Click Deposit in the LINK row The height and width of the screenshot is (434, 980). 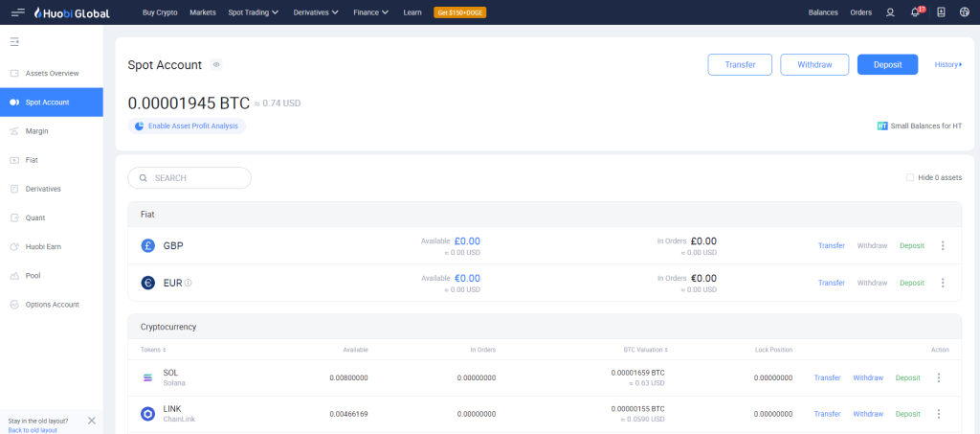(907, 414)
